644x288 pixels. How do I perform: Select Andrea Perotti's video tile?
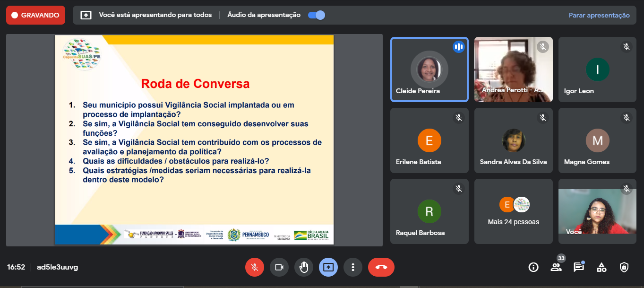pyautogui.click(x=513, y=70)
